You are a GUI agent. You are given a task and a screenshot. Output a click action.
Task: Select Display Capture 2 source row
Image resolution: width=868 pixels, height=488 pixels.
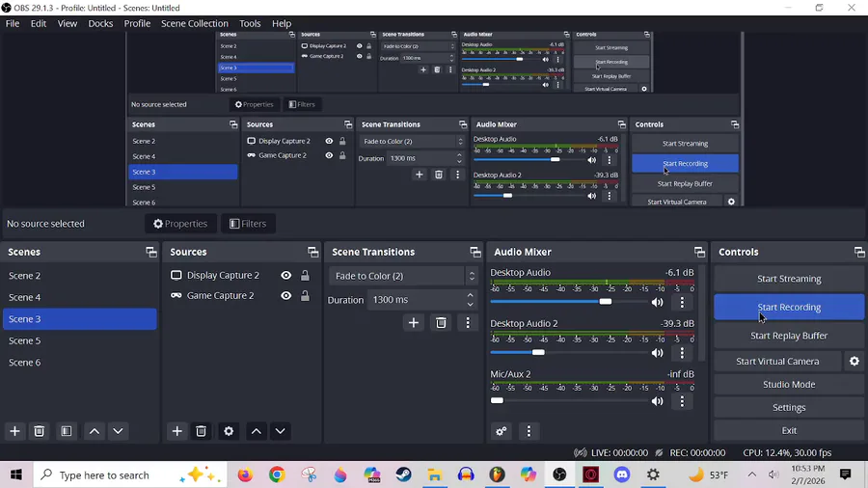click(x=242, y=276)
